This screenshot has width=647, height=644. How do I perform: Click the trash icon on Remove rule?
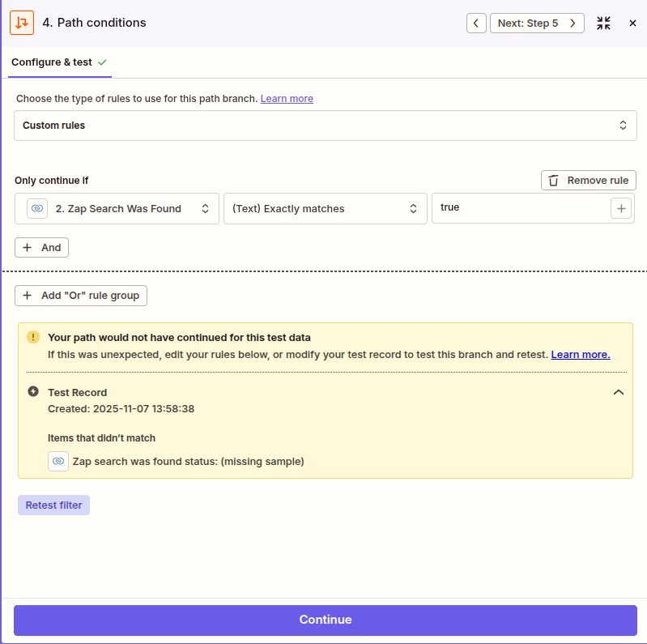click(553, 181)
